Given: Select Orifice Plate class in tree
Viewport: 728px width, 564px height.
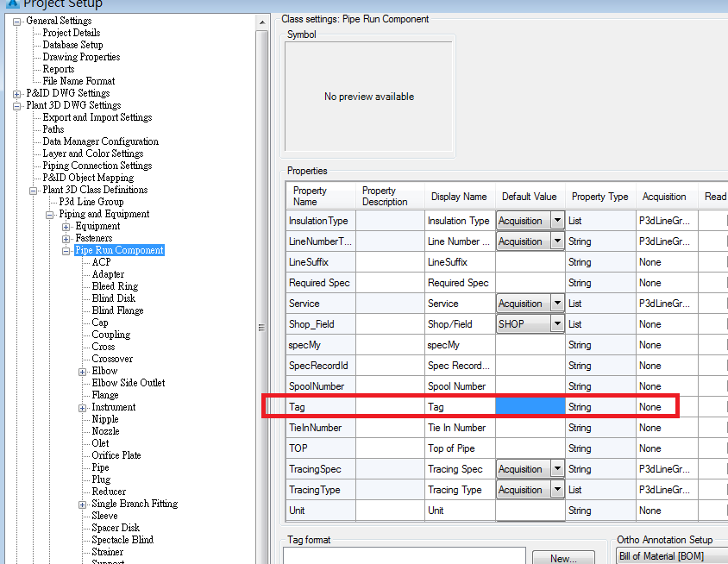Looking at the screenshot, I should point(116,455).
